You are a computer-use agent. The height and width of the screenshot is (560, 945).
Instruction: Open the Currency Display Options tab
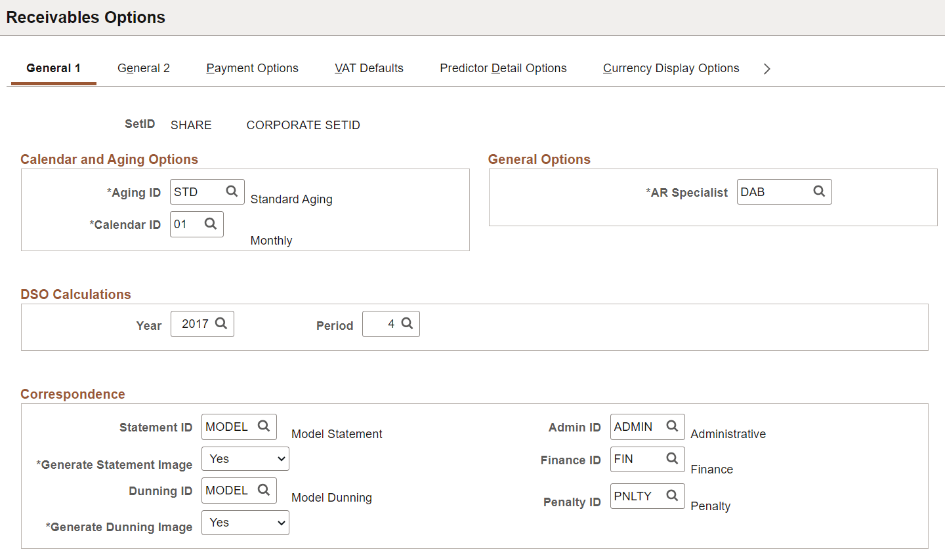671,68
